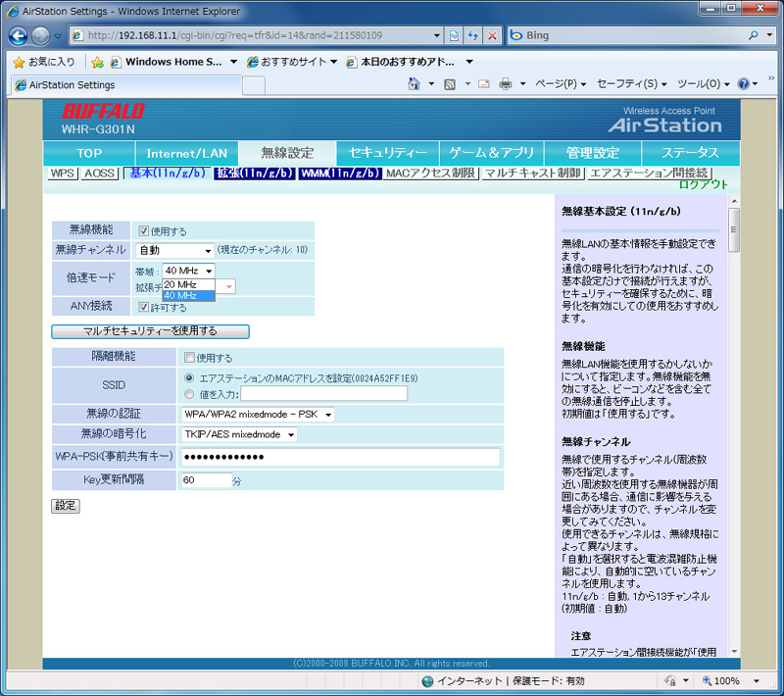Open the Windows Home S... favorites link
The height and width of the screenshot is (696, 784).
coord(173,62)
